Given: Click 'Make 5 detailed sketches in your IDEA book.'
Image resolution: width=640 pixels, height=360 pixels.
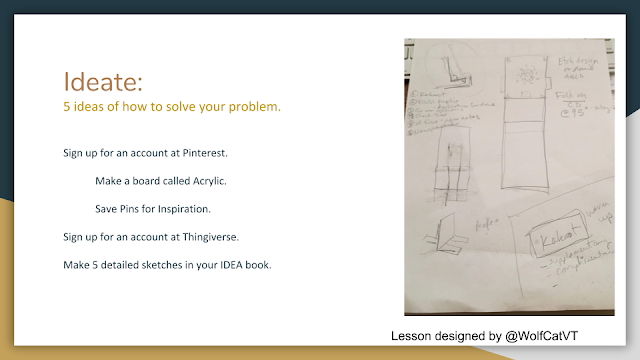Looking at the screenshot, I should (x=167, y=265).
